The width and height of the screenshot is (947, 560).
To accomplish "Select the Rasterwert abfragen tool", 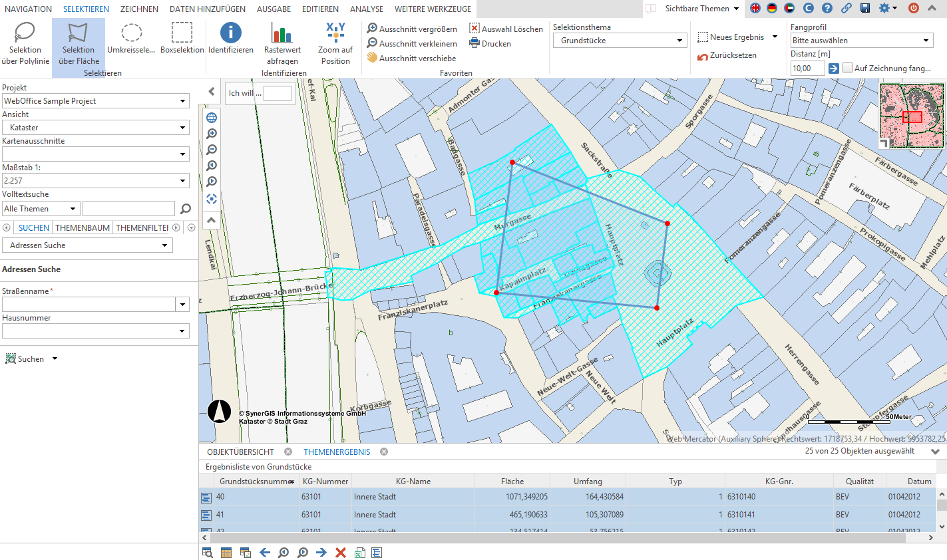I will [x=281, y=41].
